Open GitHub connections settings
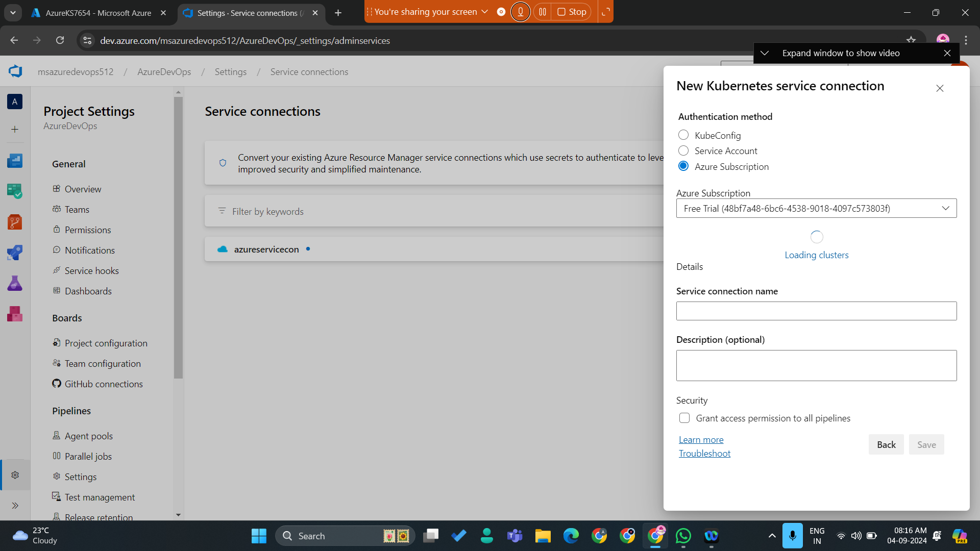Screen dimensions: 980x551 [104, 384]
